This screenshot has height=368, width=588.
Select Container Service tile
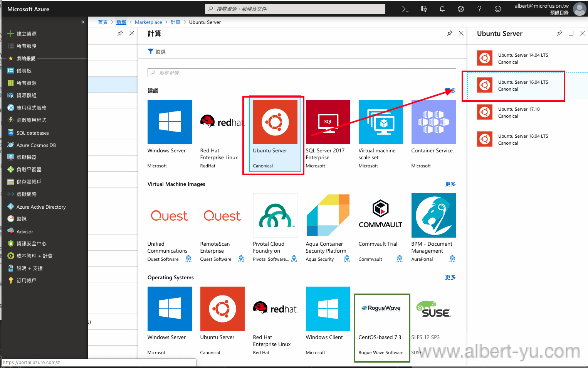[433, 134]
